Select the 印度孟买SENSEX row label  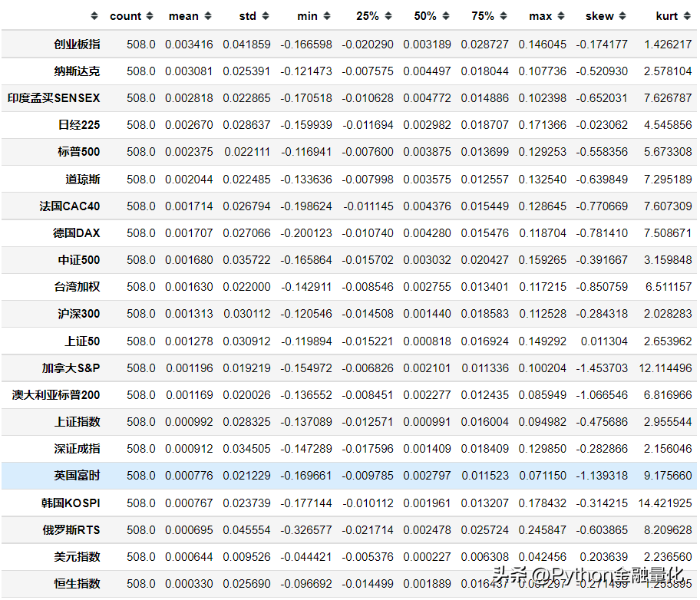tap(54, 97)
